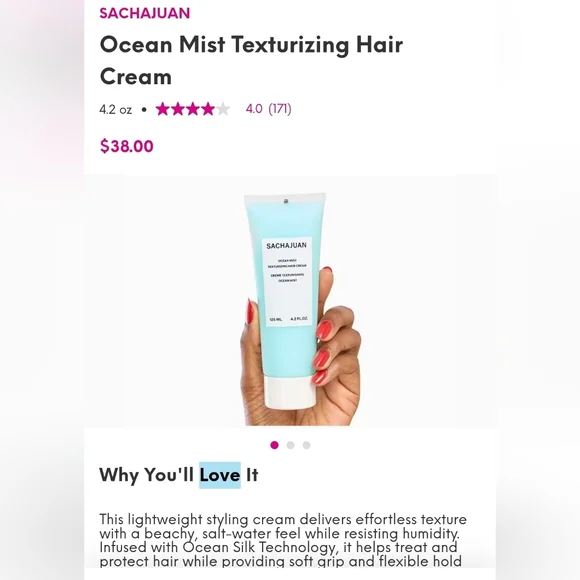This screenshot has height=580, width=580.
Task: Click the SACHAJUAN label on the tube
Action: coord(287,245)
